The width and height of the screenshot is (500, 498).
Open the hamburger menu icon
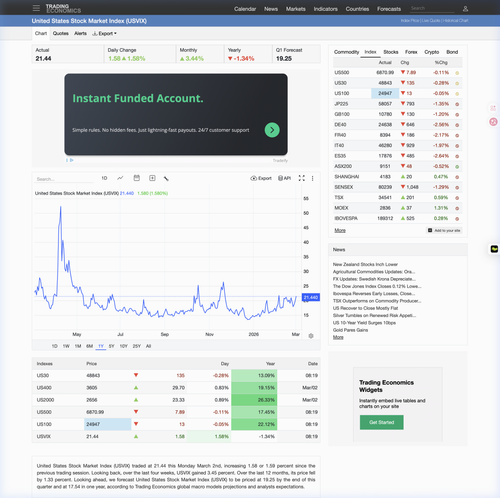pyautogui.click(x=36, y=8)
